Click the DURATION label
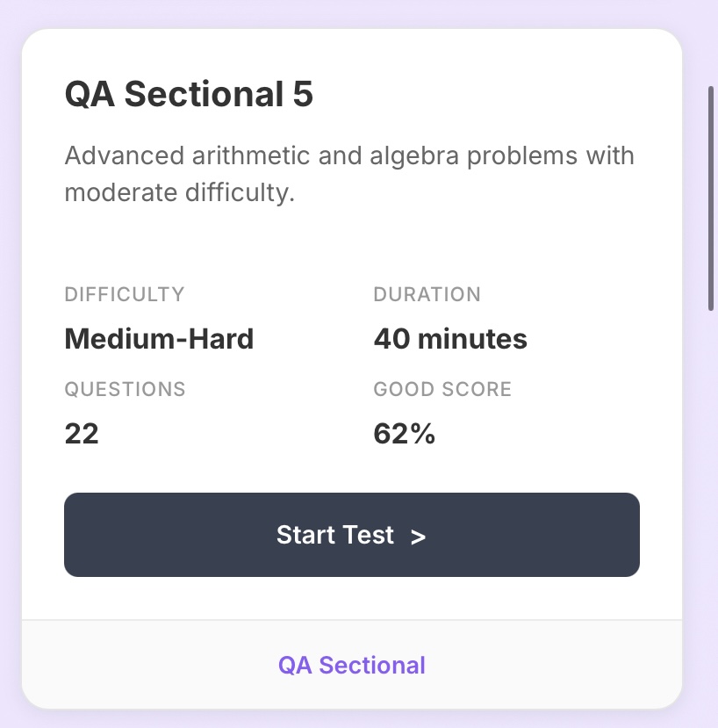 [x=427, y=294]
